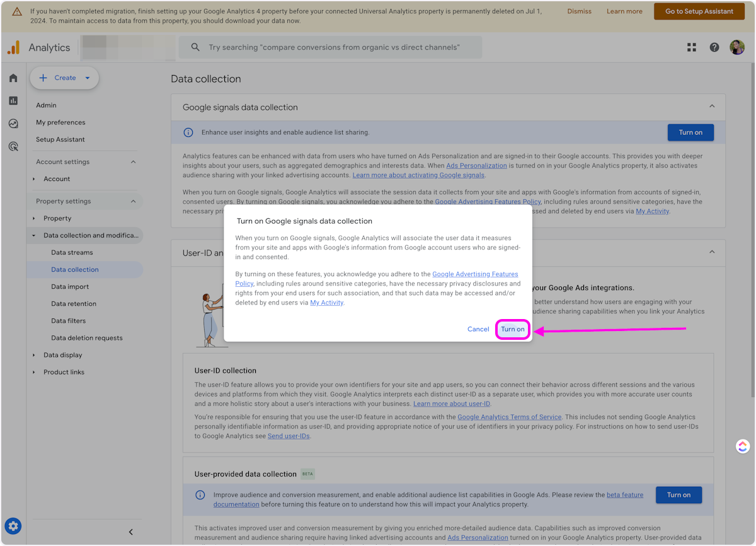This screenshot has height=546, width=756.
Task: Click info icon in Google signals banner
Action: point(188,132)
